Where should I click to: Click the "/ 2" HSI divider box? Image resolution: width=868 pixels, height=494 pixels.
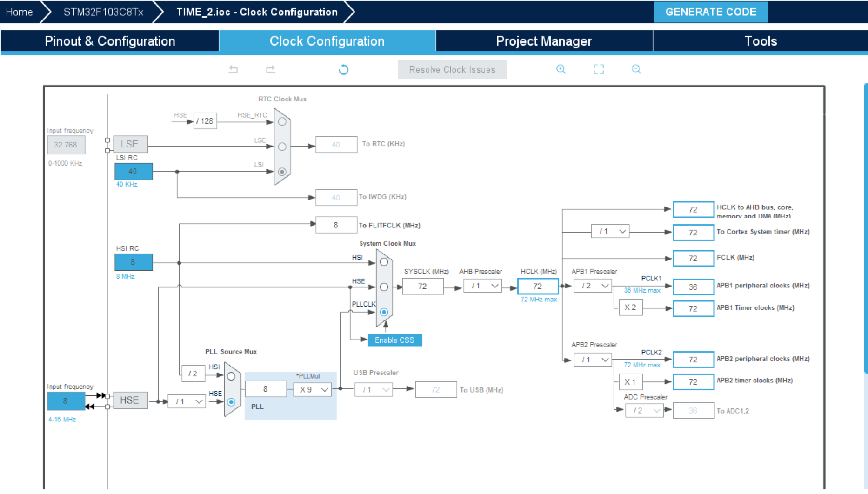[193, 374]
